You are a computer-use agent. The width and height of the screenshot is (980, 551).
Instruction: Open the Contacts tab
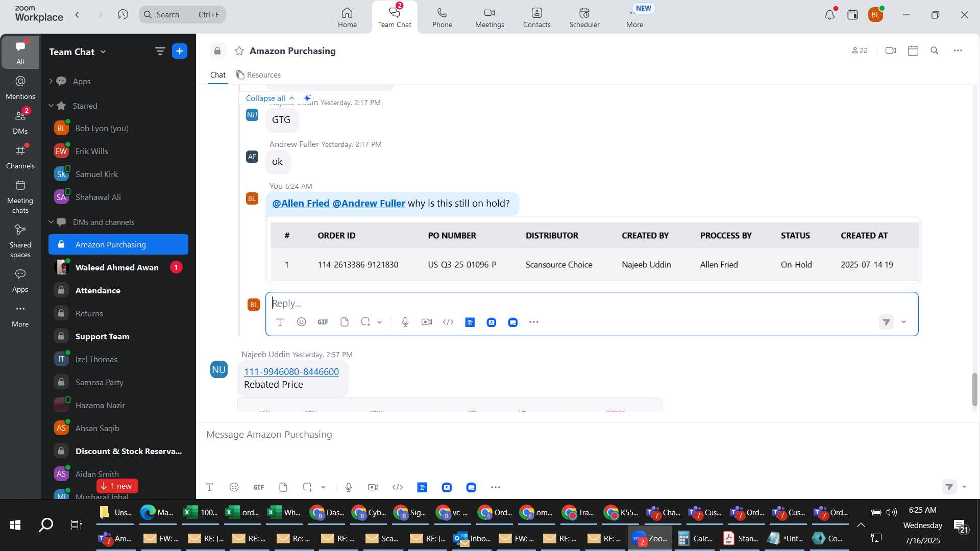pos(536,17)
